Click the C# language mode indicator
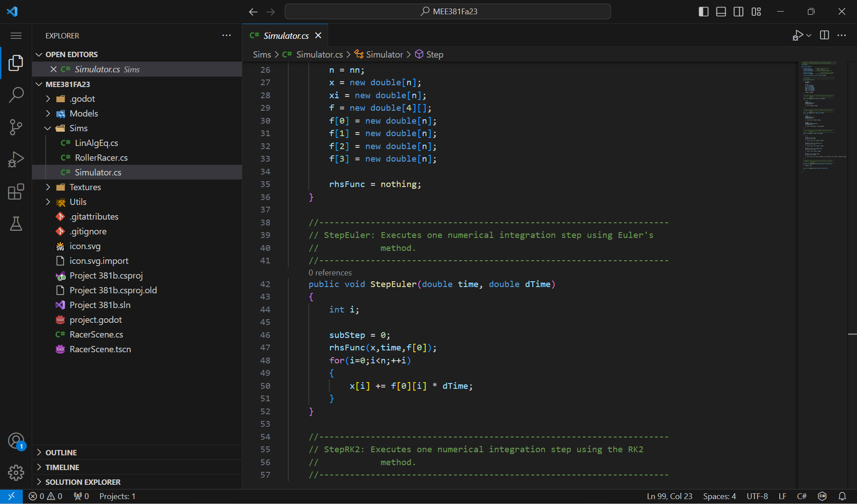Screen dimensions: 857x504 (802, 496)
